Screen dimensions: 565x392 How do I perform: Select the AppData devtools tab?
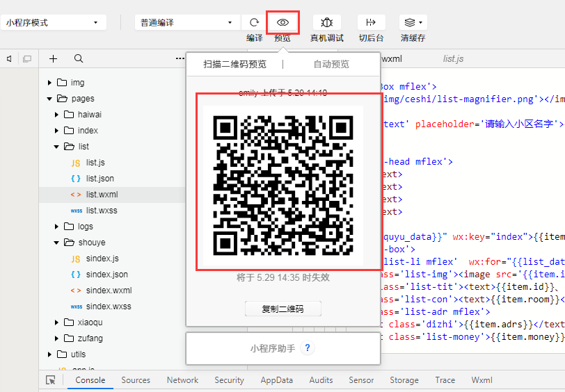pyautogui.click(x=277, y=380)
